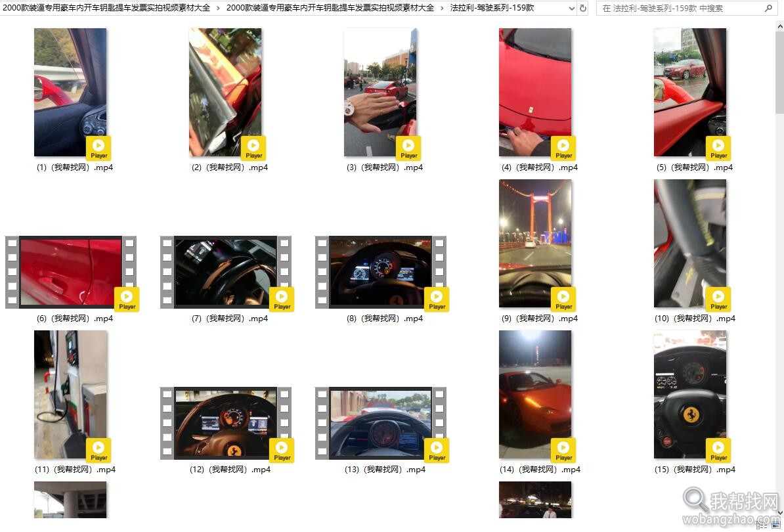
Task: Click file name (14)(我帮找网).mp4
Action: [x=540, y=470]
